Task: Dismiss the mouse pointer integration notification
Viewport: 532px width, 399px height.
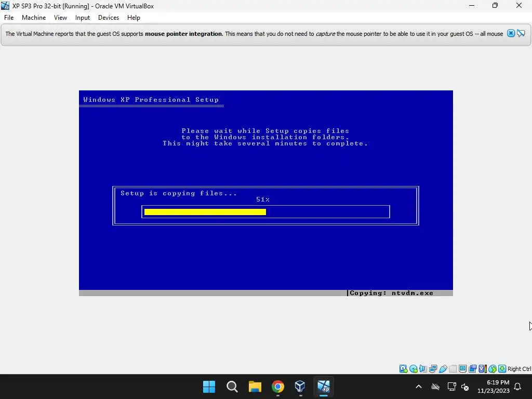Action: click(511, 33)
